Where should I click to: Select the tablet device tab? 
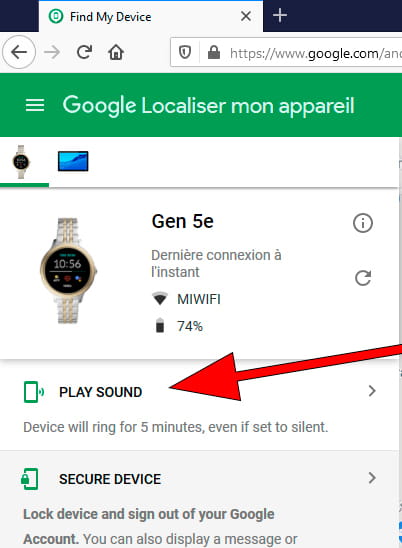pyautogui.click(x=73, y=161)
